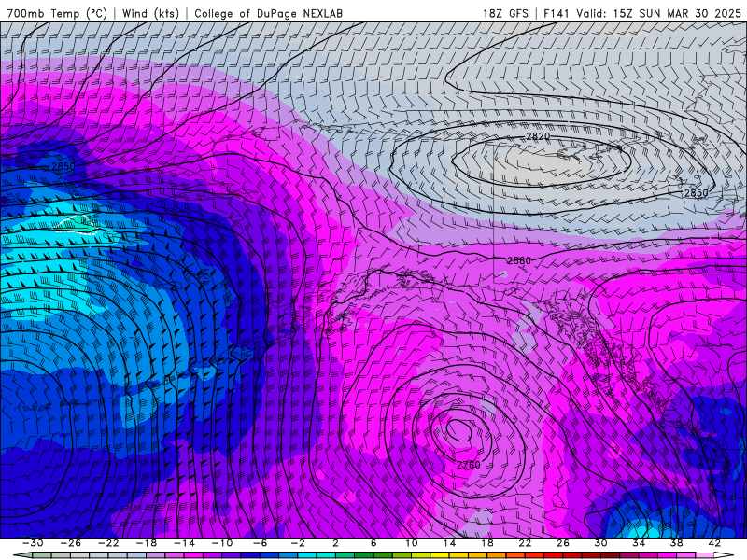Click the 14 colorbar scale value
The width and height of the screenshot is (747, 560).
click(449, 543)
